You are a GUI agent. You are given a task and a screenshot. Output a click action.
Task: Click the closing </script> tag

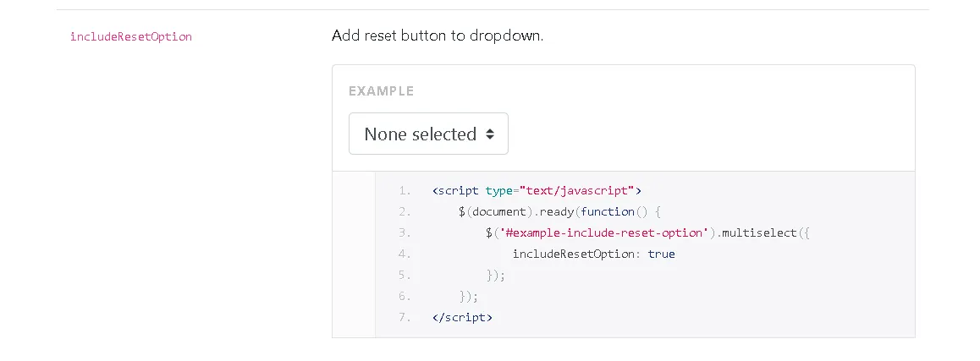pyautogui.click(x=461, y=317)
